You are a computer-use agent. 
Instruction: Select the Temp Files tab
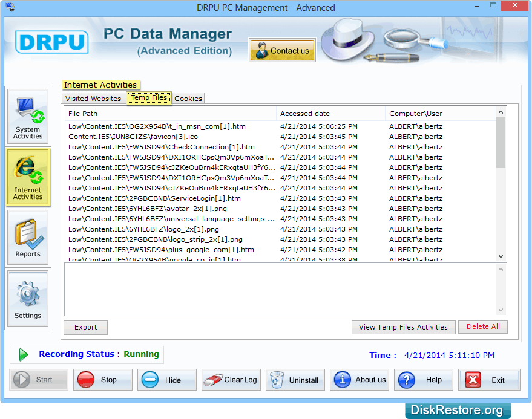pyautogui.click(x=149, y=98)
